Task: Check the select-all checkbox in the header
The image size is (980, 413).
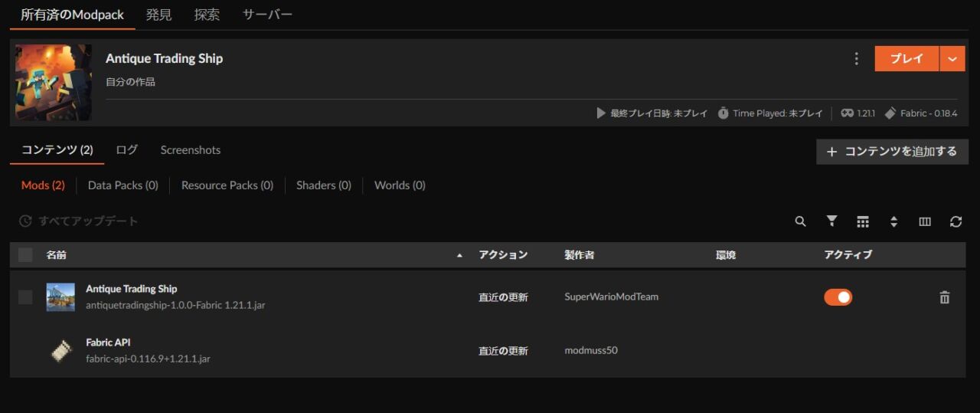Action: click(25, 254)
